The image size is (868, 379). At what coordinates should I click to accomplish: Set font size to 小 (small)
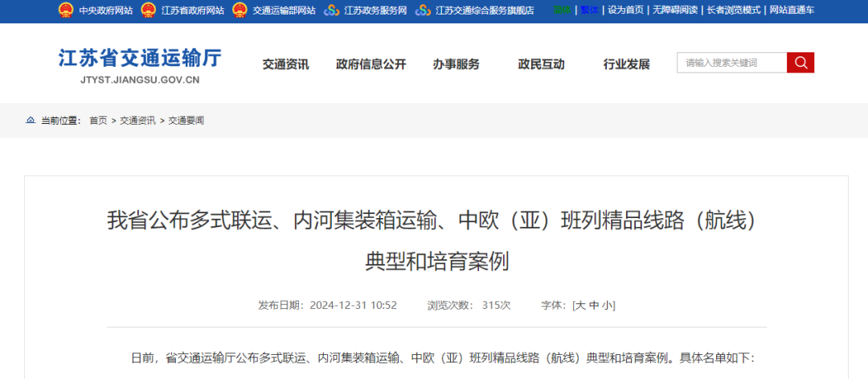pyautogui.click(x=607, y=306)
